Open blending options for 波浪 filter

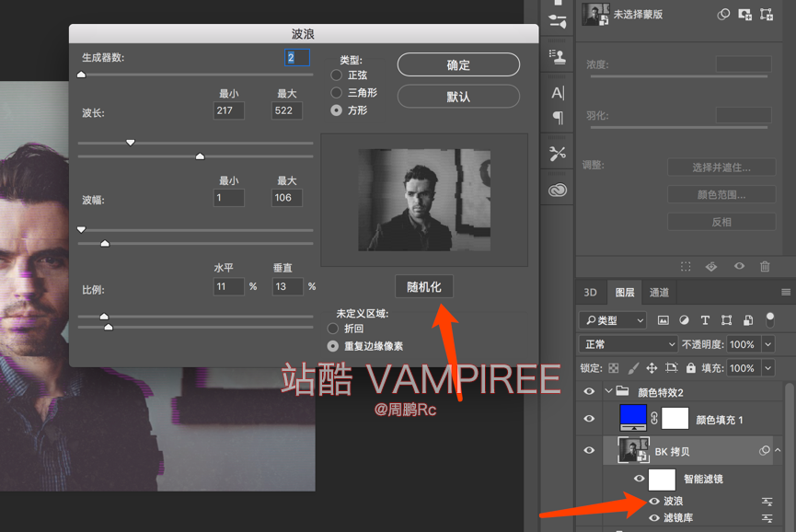pyautogui.click(x=767, y=502)
